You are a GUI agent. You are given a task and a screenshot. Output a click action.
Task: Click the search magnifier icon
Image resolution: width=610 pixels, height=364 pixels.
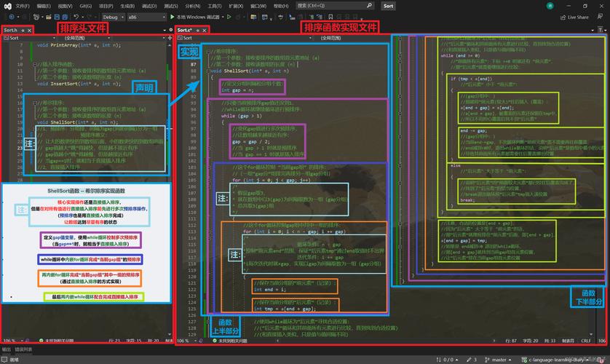[x=369, y=5]
